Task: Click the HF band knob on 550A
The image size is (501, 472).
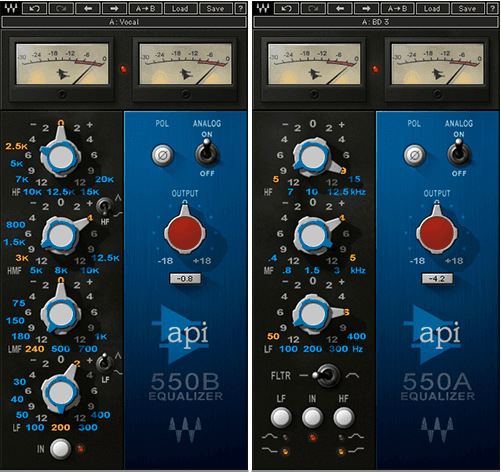Action: 312,157
